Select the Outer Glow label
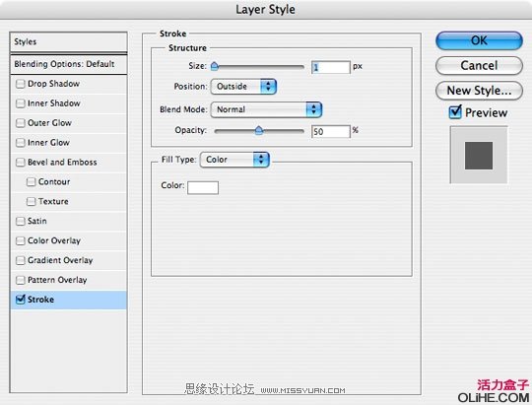 coord(49,123)
